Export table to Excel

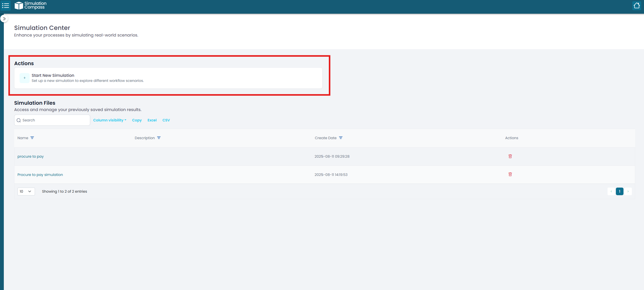click(152, 120)
